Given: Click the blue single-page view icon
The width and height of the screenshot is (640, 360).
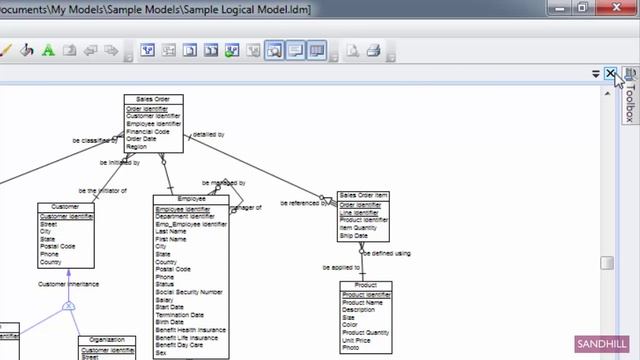Looking at the screenshot, I should tap(190, 51).
